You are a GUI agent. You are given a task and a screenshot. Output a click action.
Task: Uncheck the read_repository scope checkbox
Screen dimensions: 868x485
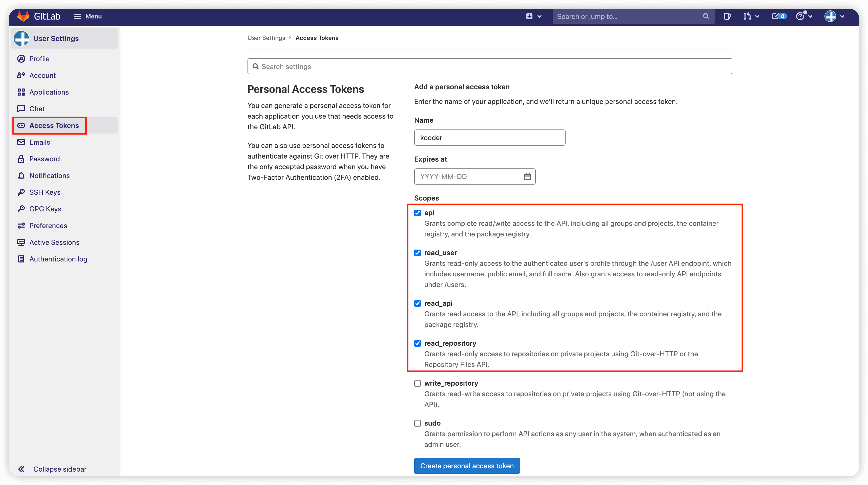tap(418, 343)
